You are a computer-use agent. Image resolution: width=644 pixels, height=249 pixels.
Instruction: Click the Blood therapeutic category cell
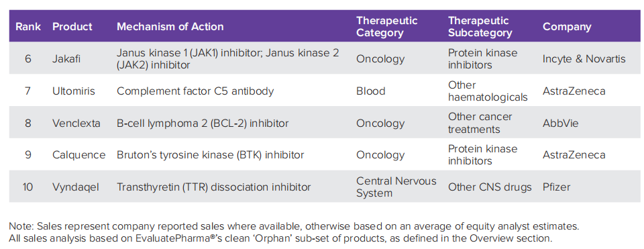click(x=370, y=91)
